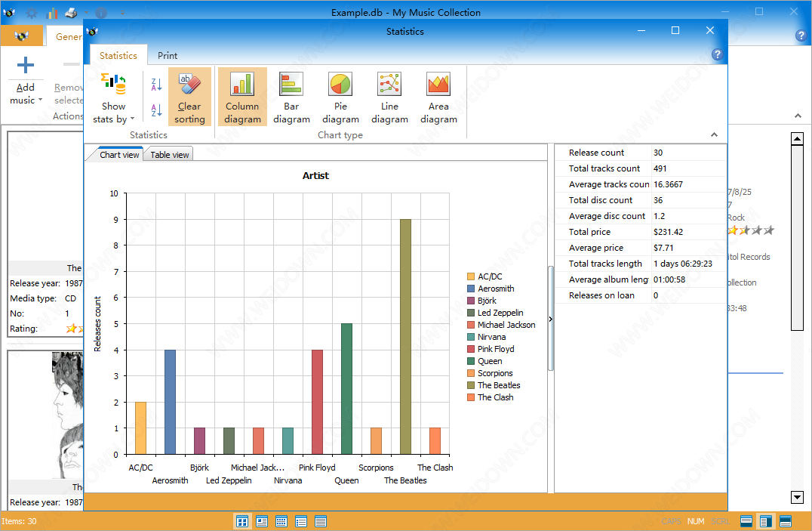The height and width of the screenshot is (531, 812).
Task: Click the Statistics window title bar app icon
Action: tap(93, 32)
